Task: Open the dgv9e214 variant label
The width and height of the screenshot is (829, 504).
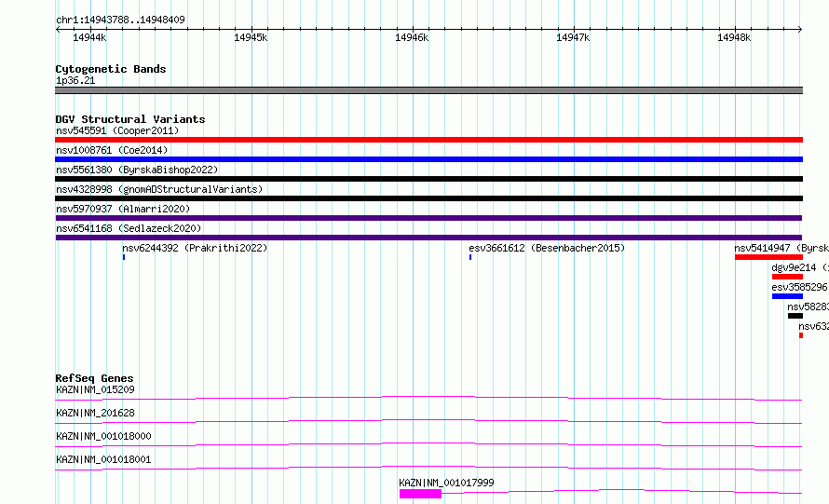Action: [800, 267]
